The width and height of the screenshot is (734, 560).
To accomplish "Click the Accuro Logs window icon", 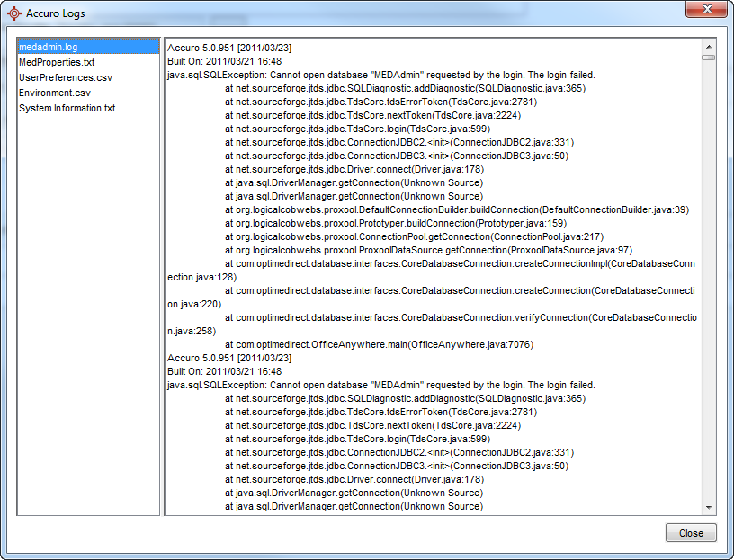I will tap(14, 13).
